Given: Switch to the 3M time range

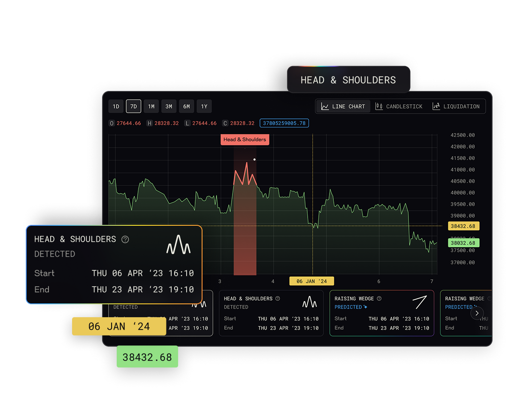Looking at the screenshot, I should click(169, 106).
